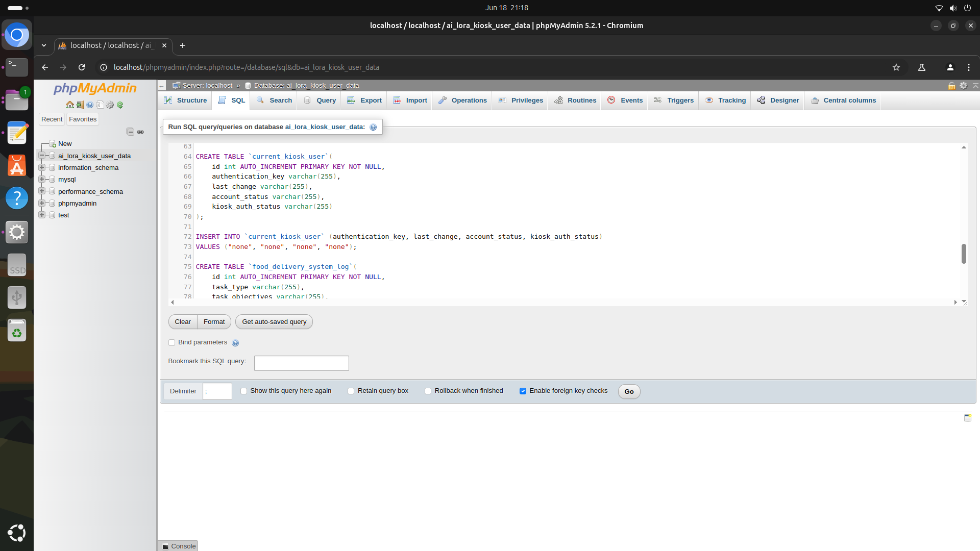This screenshot has height=551, width=980.
Task: Open the Central columns tab
Action: 843,101
